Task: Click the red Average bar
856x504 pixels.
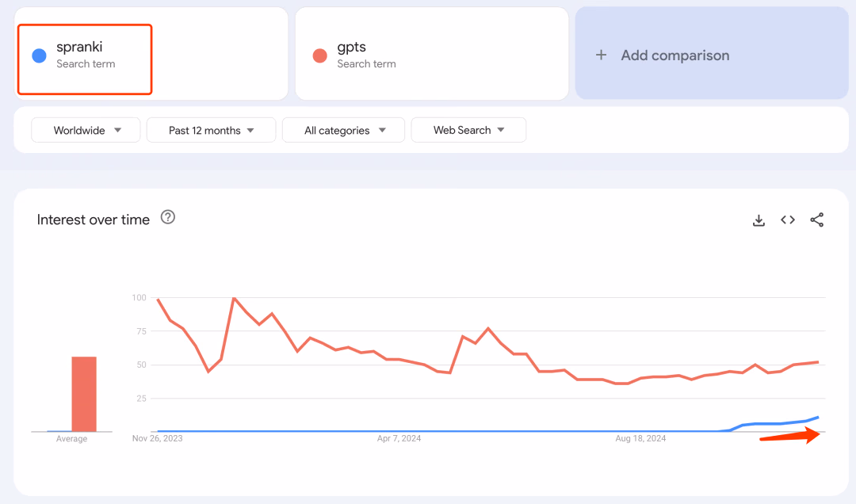Action: tap(84, 394)
